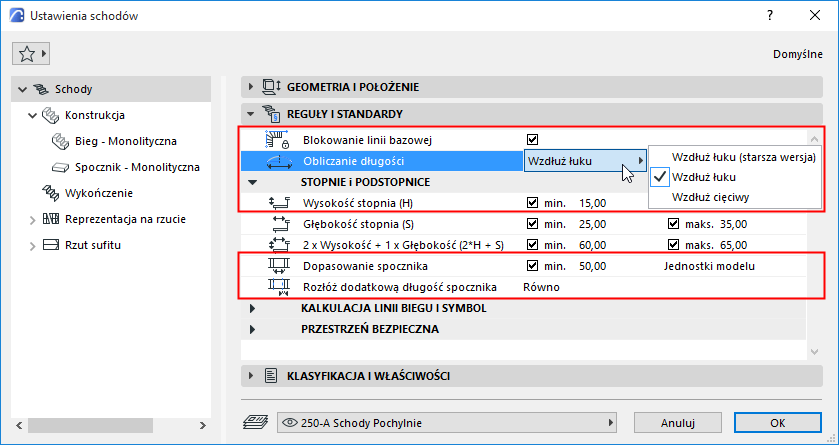Toggle Głębokość stopnia maks. checkbox
This screenshot has height=445, width=839.
(674, 224)
